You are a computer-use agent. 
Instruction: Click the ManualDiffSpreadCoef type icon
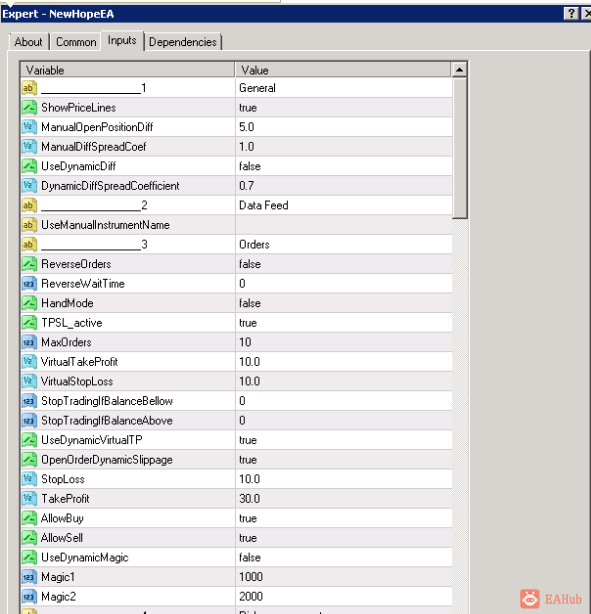coord(29,146)
